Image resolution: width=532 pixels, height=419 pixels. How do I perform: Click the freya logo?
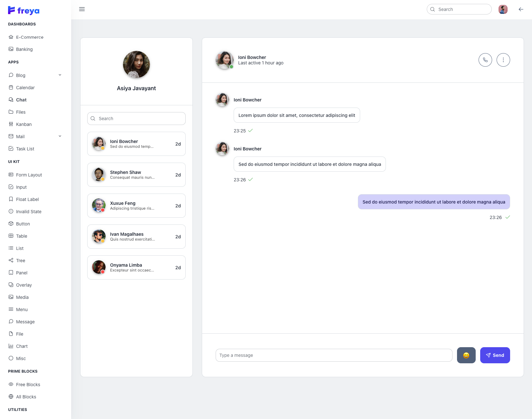pos(24,11)
